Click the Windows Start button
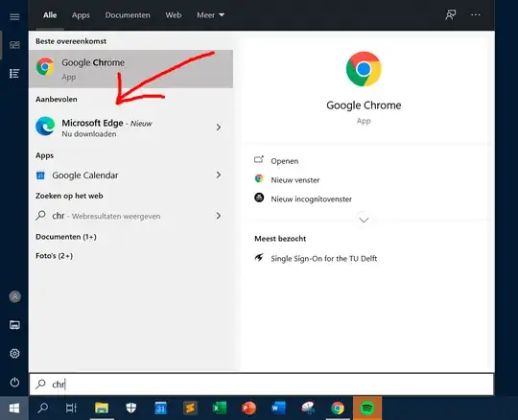Screen dimensions: 518x420 pos(14,408)
